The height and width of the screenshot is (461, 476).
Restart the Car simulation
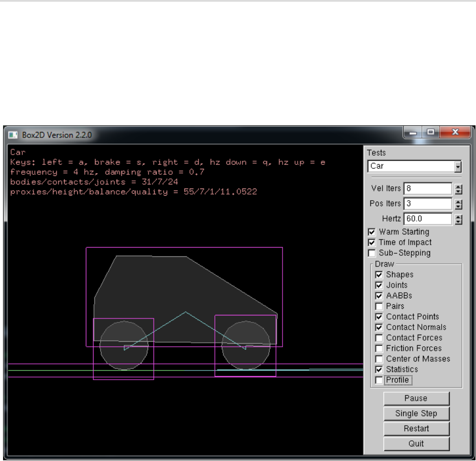[416, 429]
